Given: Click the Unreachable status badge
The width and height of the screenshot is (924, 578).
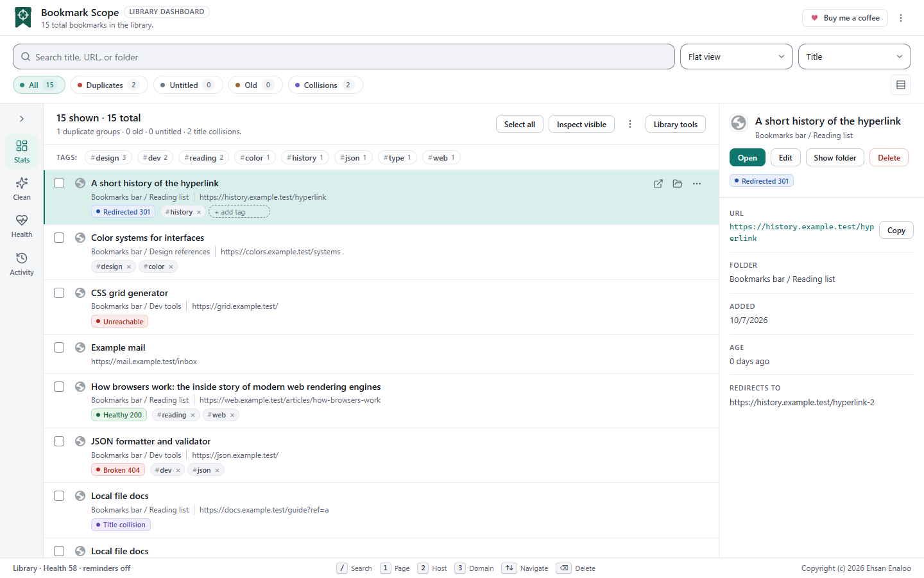Looking at the screenshot, I should [119, 322].
